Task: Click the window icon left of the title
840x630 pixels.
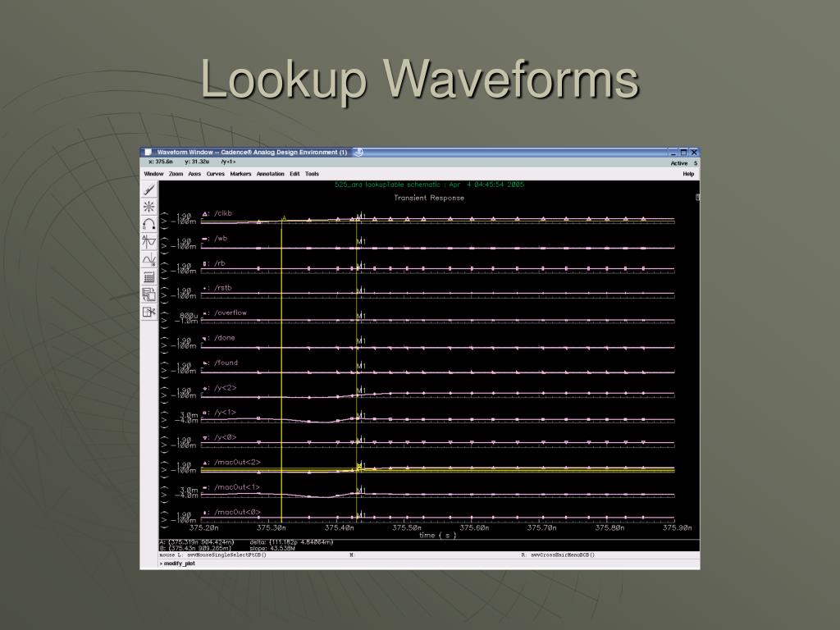Action: pos(148,152)
